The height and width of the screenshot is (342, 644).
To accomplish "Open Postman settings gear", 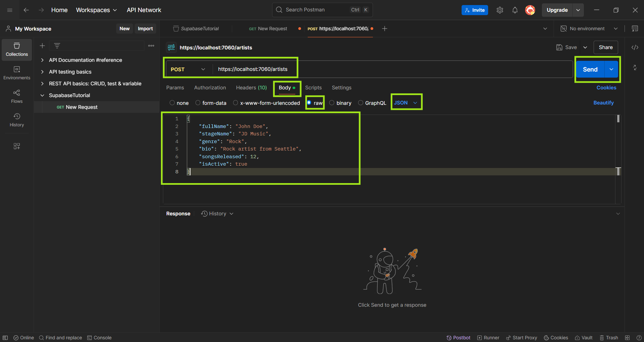I will tap(500, 10).
